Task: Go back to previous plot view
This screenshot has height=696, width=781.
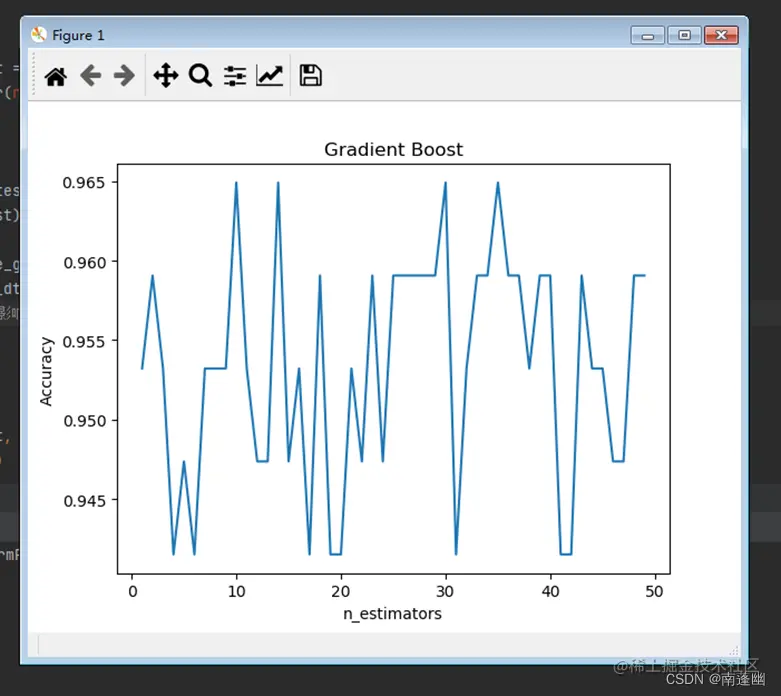Action: tap(90, 76)
